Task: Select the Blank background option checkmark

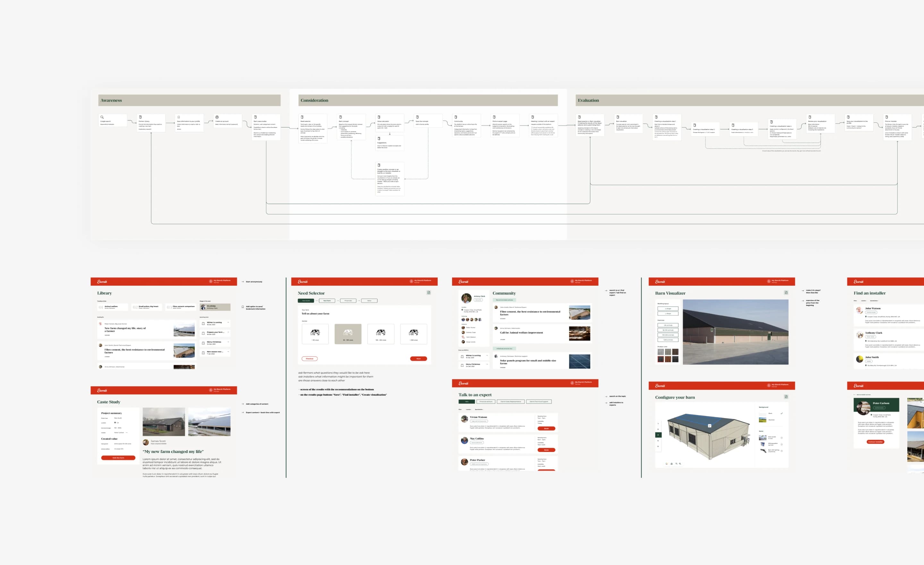Action: pos(782,413)
